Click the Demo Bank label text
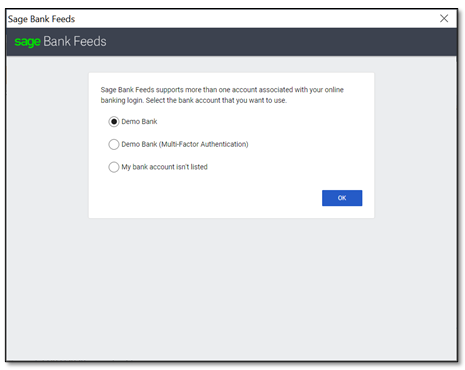 click(139, 122)
